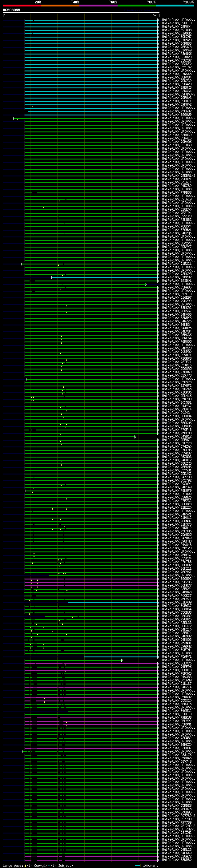
Task: Select hit UniRef100_Q5R4L5
Action: click(x=177, y=139)
